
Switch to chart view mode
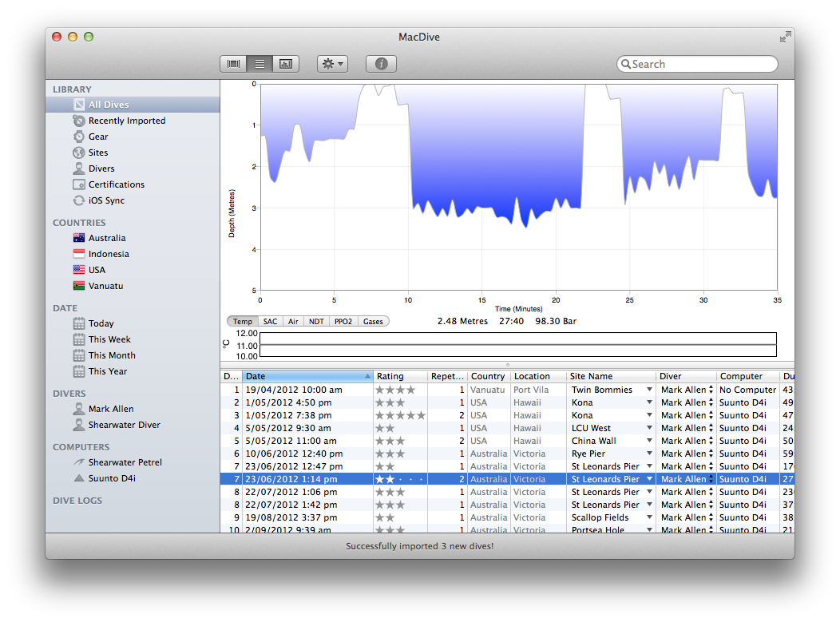pos(286,64)
